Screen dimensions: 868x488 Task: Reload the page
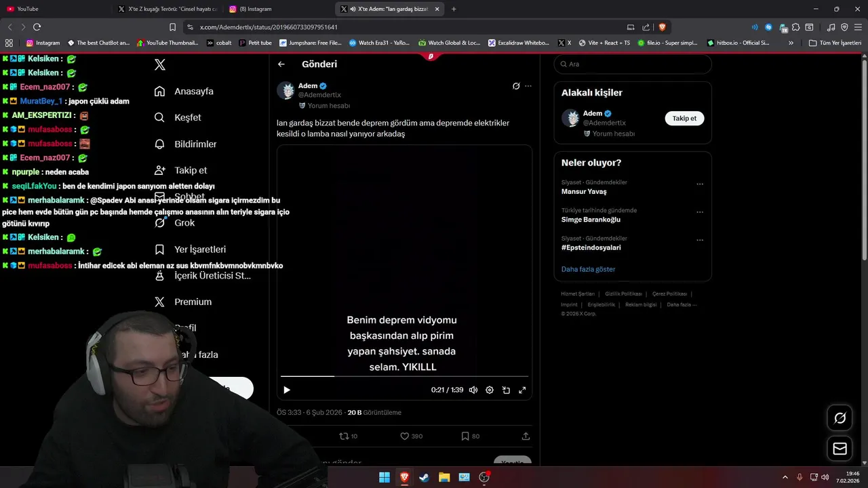[x=37, y=27]
